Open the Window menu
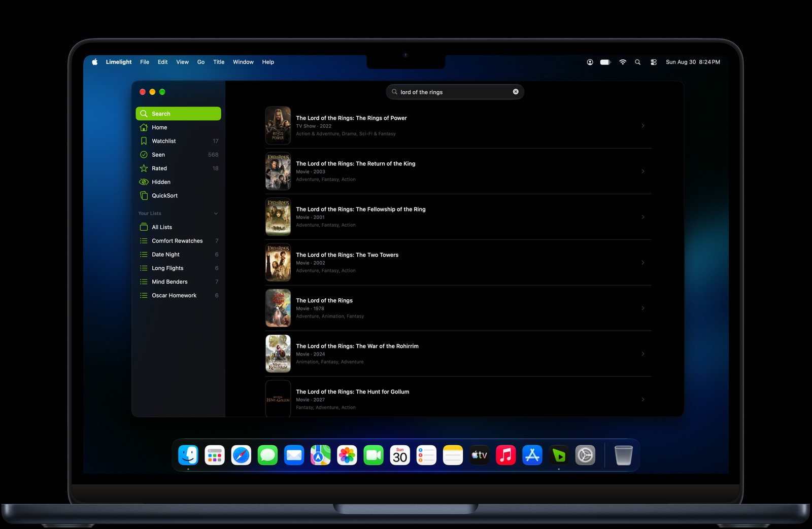Viewport: 812px width, 529px height. (243, 62)
